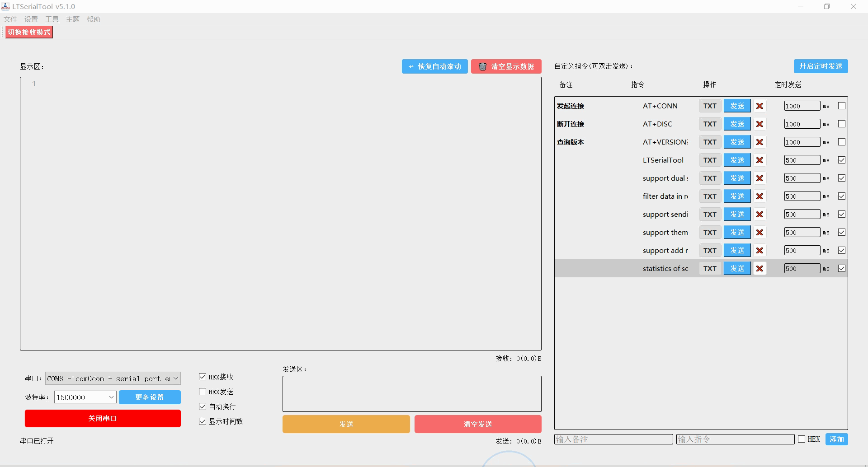Click the 500 ms interval field for LTSerialTool

pyautogui.click(x=802, y=160)
